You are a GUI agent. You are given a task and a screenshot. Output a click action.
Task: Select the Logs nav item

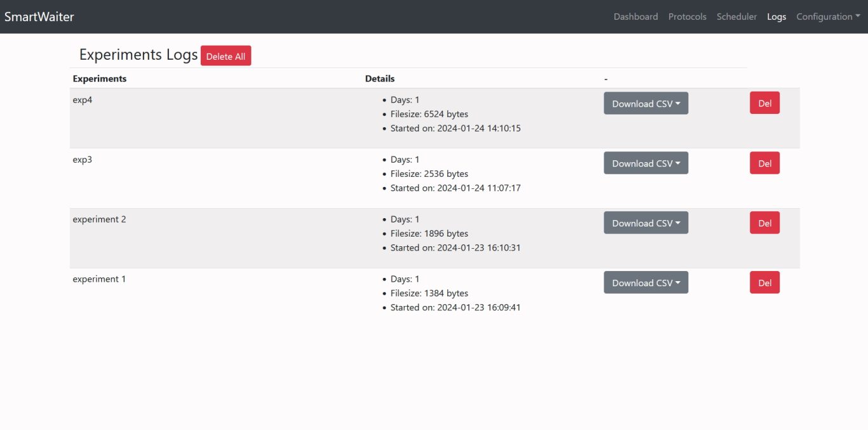pyautogui.click(x=776, y=17)
